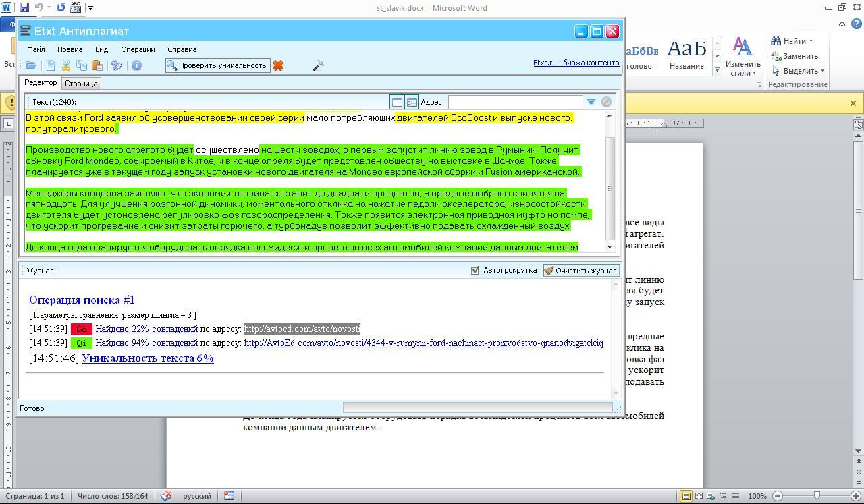Click русский language in Word status bar

[x=196, y=496]
